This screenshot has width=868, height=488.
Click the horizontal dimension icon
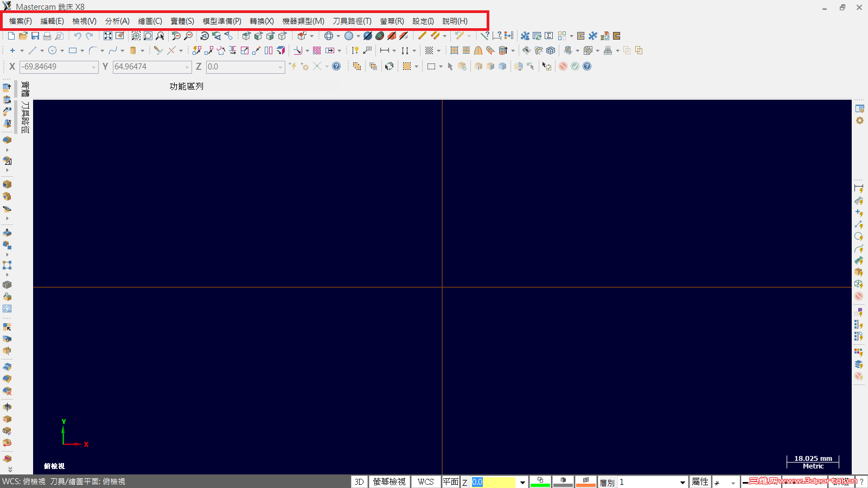coord(385,50)
